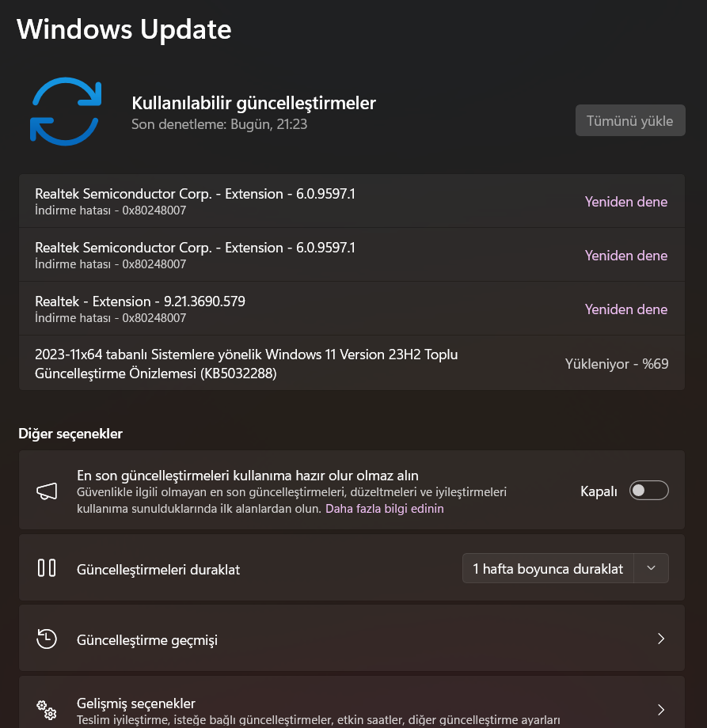Open the Gelişmiş seçenekler label
707x728 pixels.
(x=136, y=703)
